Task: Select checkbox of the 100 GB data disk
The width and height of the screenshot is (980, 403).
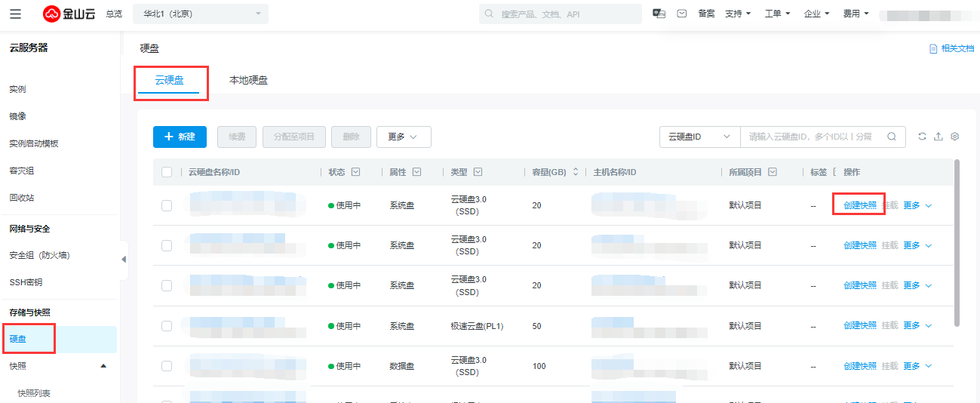Action: tap(167, 366)
